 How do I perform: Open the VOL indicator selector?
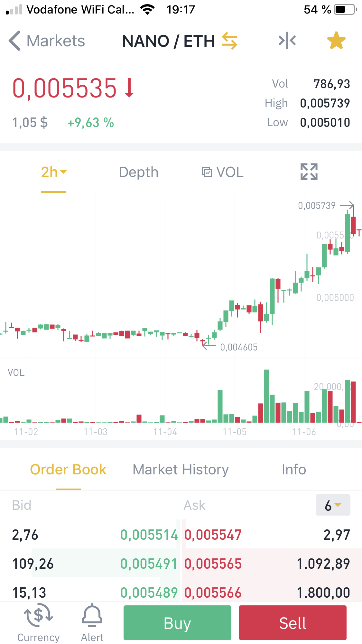222,172
